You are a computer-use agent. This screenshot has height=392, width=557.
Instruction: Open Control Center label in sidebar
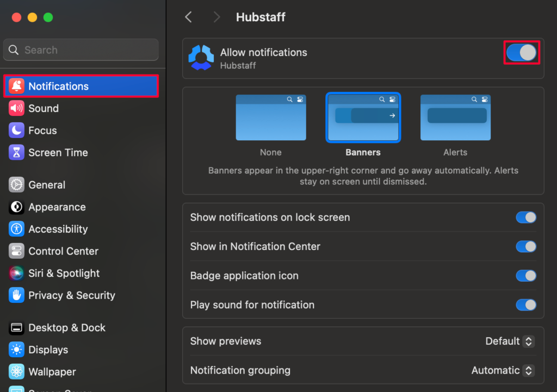[x=63, y=251]
